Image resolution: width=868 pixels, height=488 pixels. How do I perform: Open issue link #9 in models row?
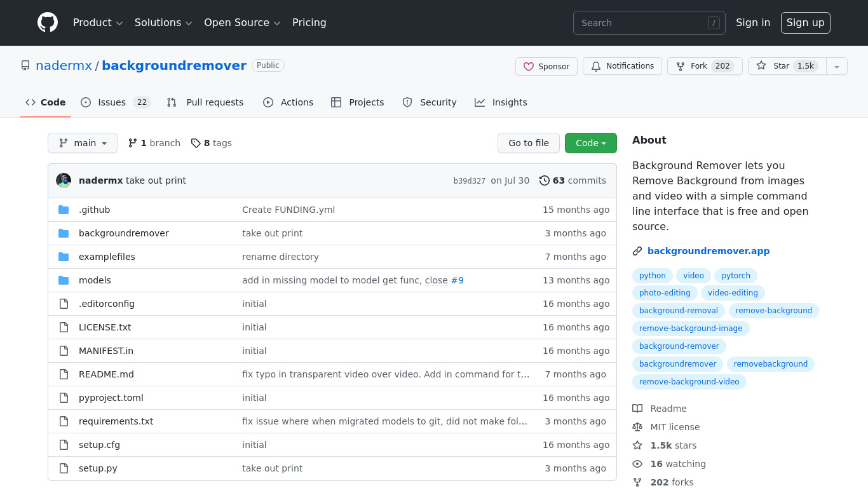tap(457, 280)
